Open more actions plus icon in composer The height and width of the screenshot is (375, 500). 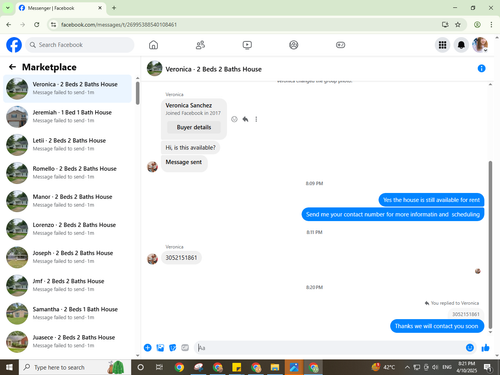(147, 348)
